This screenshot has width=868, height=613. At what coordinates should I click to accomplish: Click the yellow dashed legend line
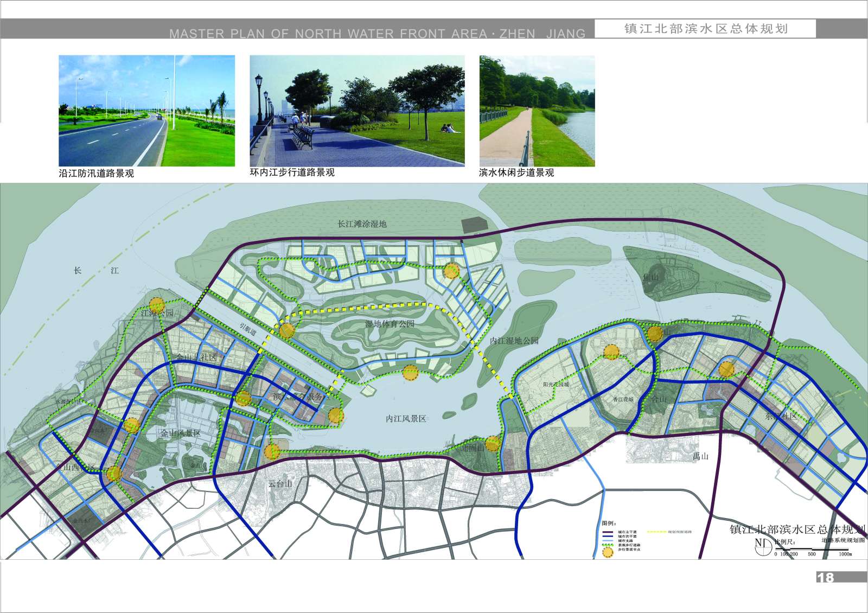click(656, 532)
